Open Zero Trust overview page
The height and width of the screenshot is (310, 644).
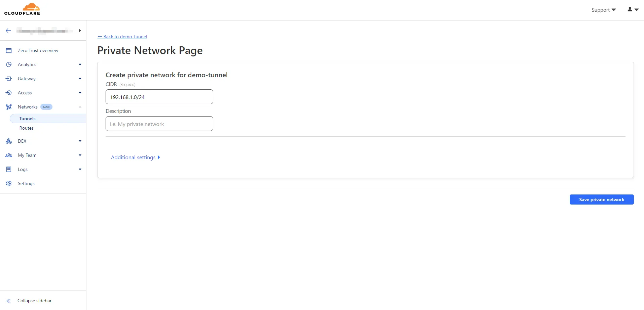pyautogui.click(x=38, y=50)
